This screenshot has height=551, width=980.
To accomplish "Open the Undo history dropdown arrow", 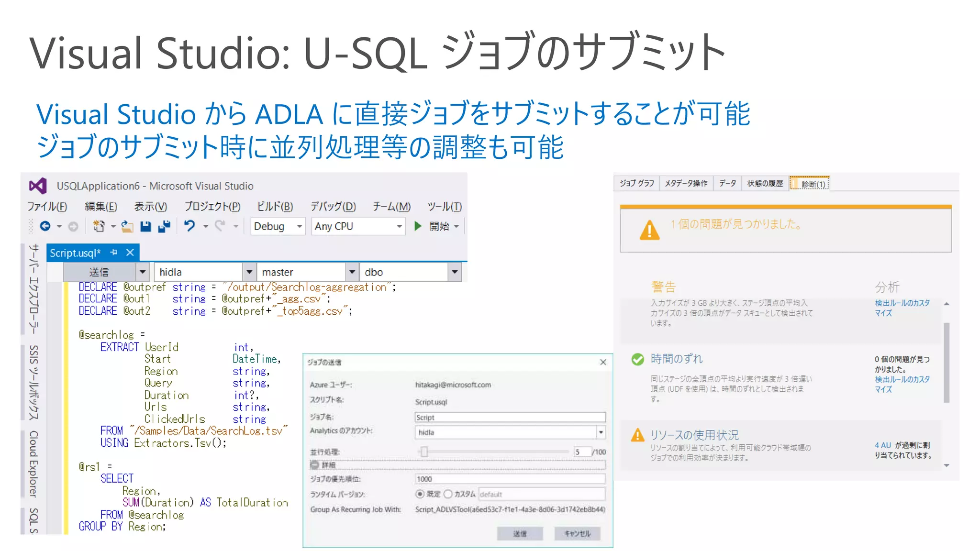I will (x=206, y=226).
